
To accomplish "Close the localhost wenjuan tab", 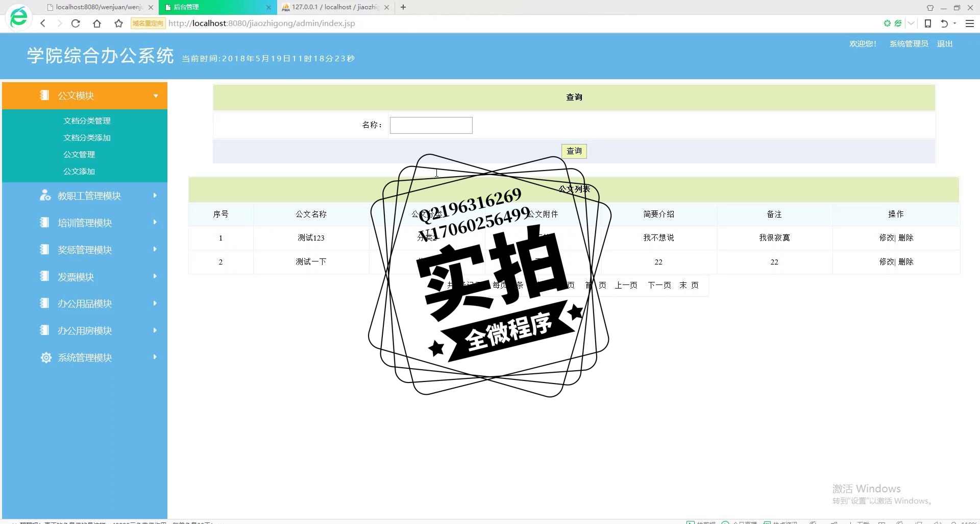I will (x=151, y=7).
